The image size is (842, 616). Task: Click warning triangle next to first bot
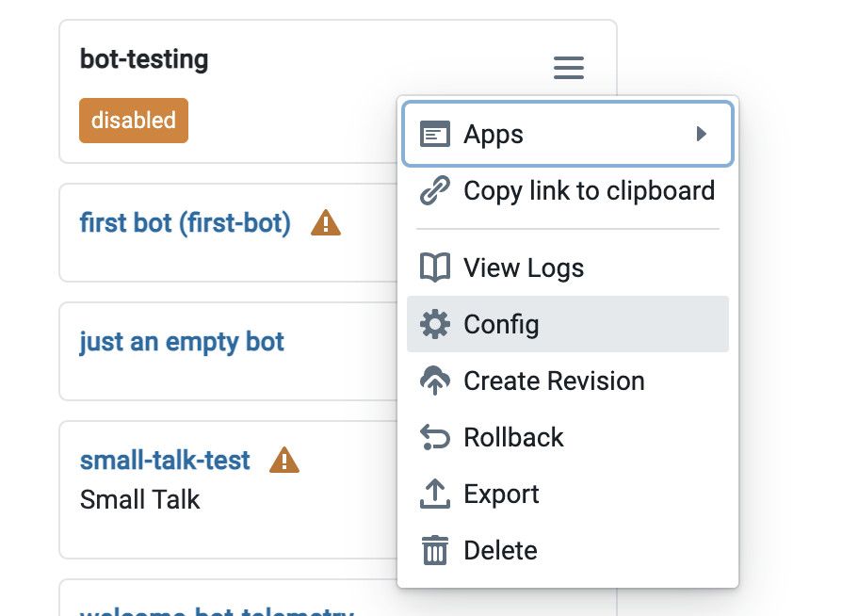point(326,224)
